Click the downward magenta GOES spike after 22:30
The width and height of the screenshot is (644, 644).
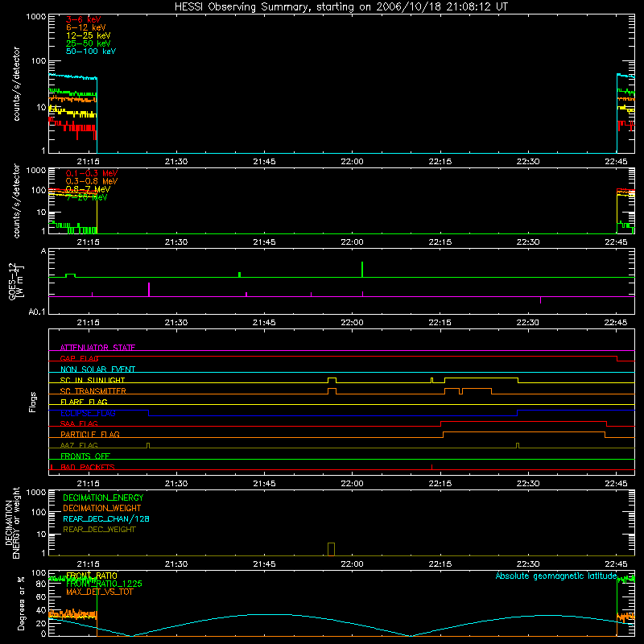click(x=540, y=299)
